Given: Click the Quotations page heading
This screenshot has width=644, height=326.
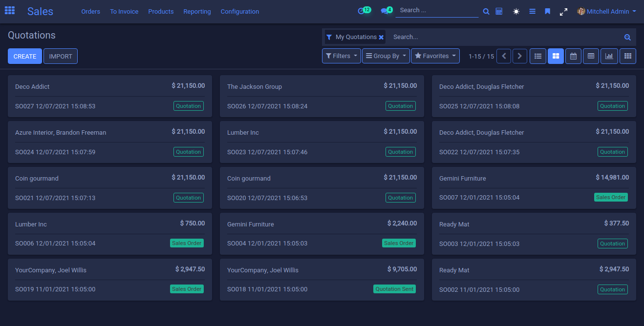Looking at the screenshot, I should click(32, 35).
